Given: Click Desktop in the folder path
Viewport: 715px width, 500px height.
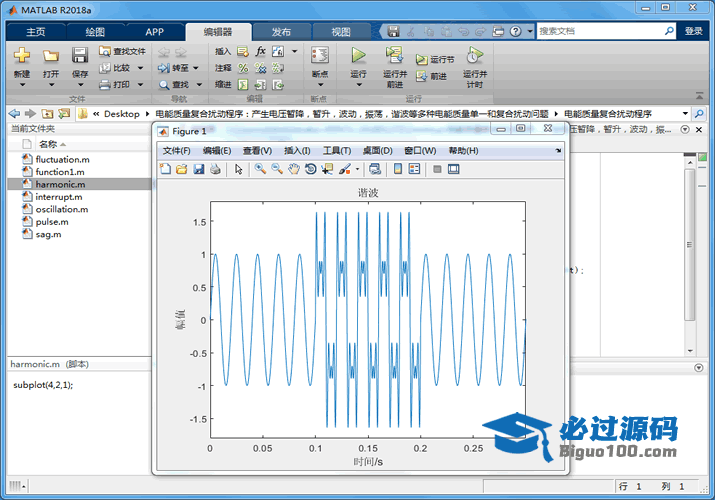Looking at the screenshot, I should 121,114.
